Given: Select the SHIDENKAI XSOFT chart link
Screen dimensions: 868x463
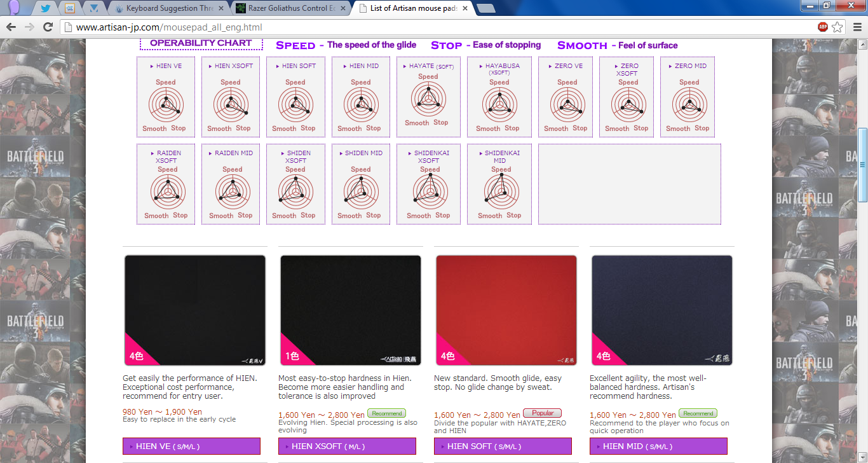Looking at the screenshot, I should coord(431,156).
